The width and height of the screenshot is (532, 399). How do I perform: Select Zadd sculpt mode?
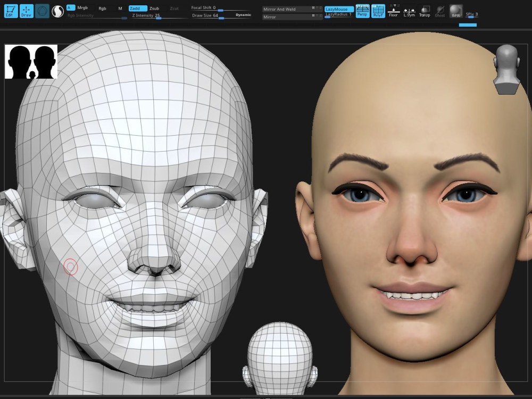tap(138, 8)
